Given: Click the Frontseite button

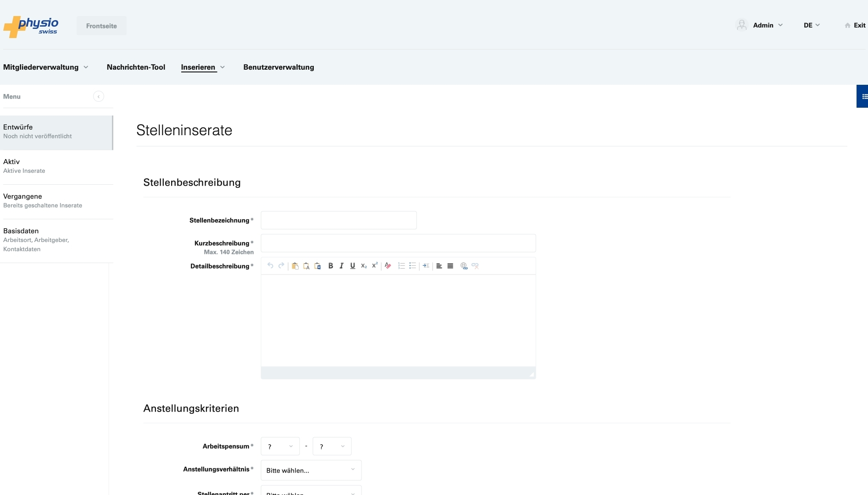Looking at the screenshot, I should pyautogui.click(x=101, y=26).
